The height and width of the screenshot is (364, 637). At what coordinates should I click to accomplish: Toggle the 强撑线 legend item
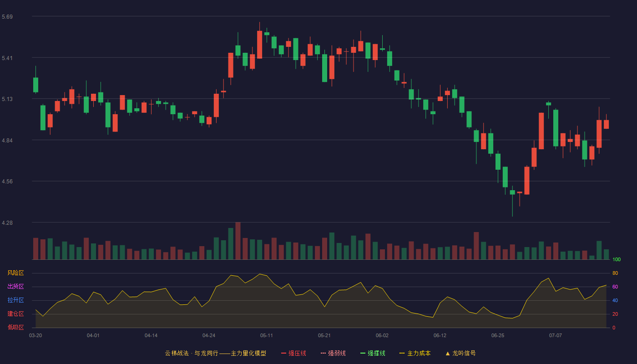pyautogui.click(x=373, y=353)
